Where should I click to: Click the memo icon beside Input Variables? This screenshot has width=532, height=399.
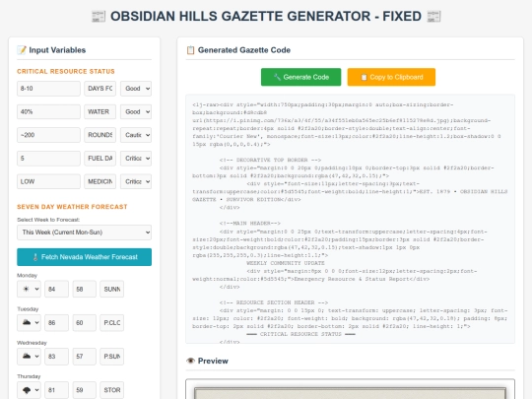[x=22, y=50]
